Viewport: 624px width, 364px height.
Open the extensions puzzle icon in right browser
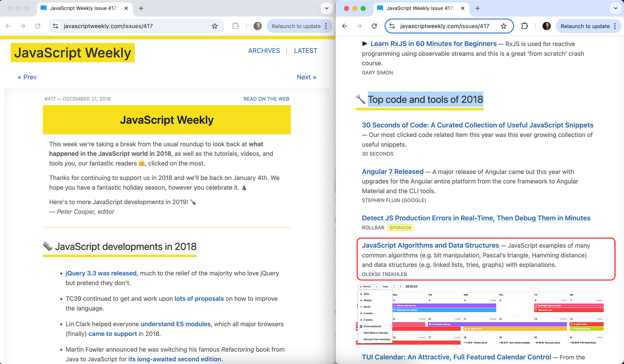[x=525, y=26]
